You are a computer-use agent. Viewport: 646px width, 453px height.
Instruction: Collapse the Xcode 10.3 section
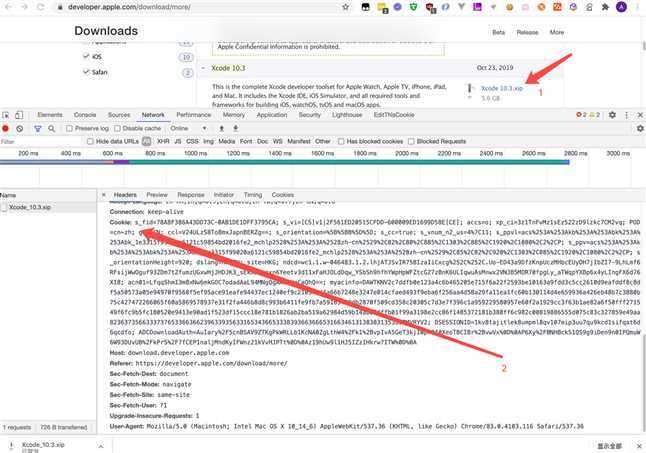click(203, 68)
